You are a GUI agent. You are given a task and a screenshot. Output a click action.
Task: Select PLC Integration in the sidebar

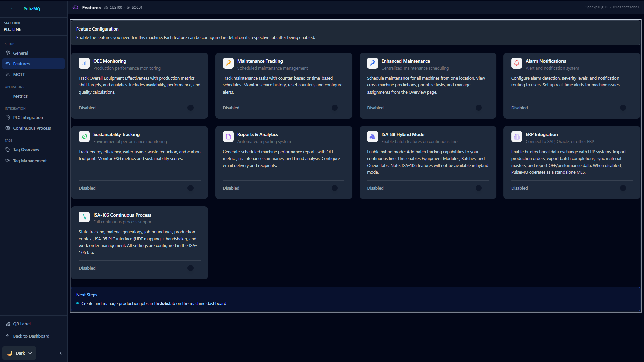coord(28,117)
